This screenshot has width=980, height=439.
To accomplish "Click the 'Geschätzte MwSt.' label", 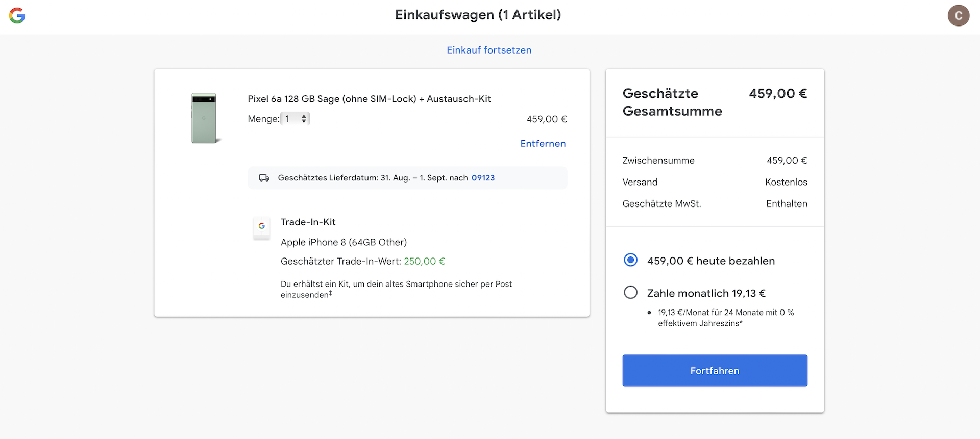I will click(x=661, y=204).
